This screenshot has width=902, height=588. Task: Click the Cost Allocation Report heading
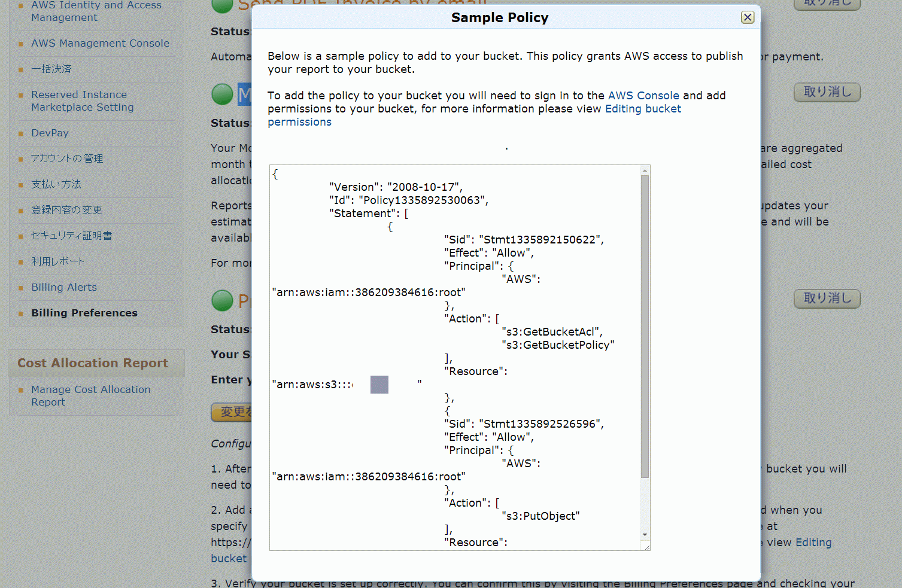[x=93, y=363]
